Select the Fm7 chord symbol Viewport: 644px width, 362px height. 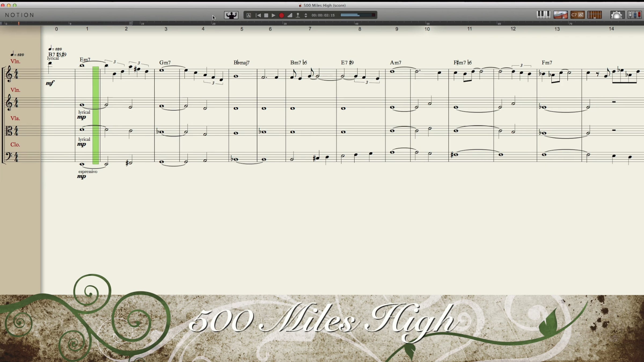(x=547, y=62)
